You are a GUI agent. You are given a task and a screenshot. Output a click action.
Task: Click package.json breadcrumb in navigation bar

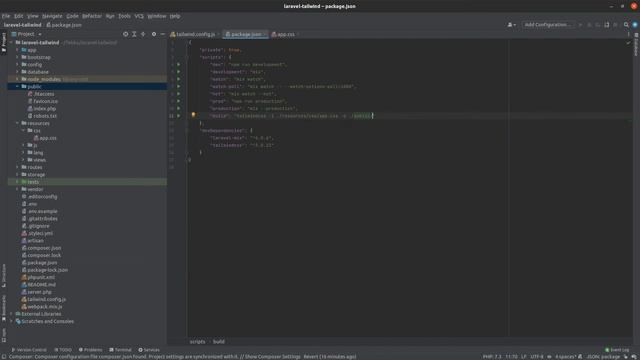pyautogui.click(x=64, y=25)
